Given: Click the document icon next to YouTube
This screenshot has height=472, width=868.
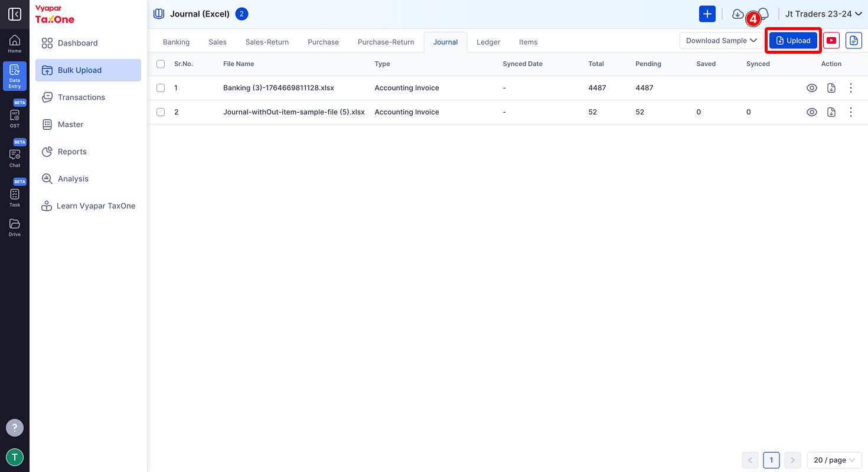Looking at the screenshot, I should point(854,40).
